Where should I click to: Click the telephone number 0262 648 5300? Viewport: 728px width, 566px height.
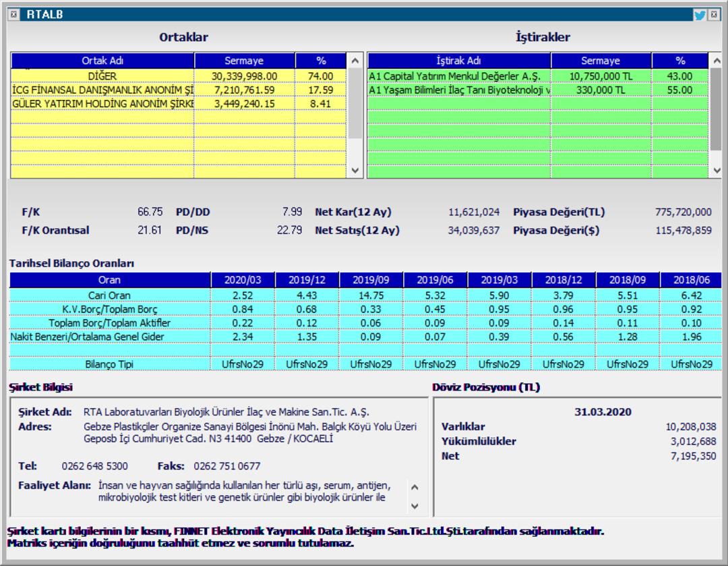pyautogui.click(x=95, y=466)
